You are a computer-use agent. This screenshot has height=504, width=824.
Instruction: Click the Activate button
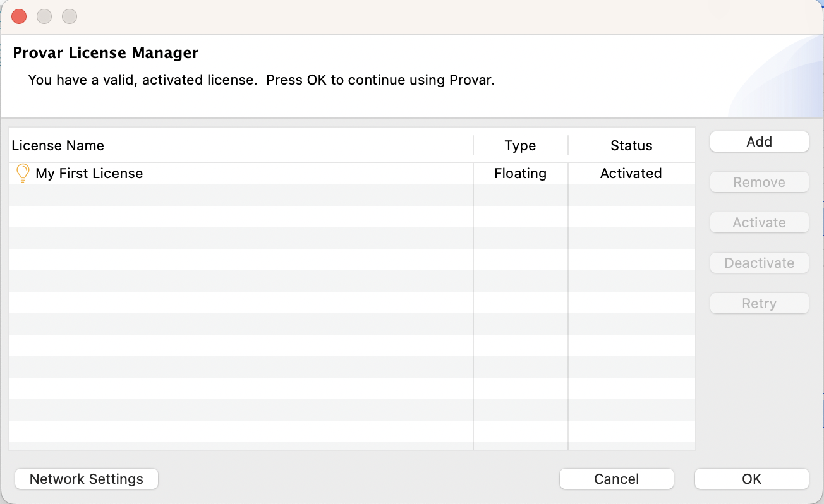tap(760, 222)
